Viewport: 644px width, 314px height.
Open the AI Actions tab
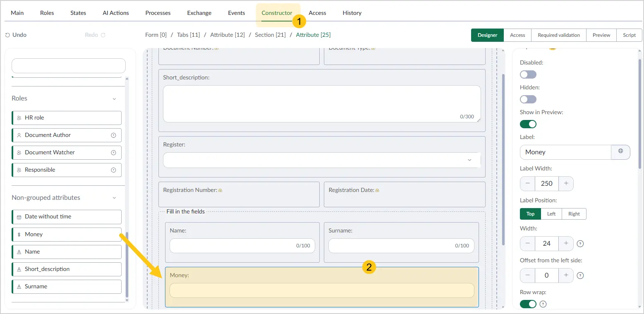tap(116, 13)
